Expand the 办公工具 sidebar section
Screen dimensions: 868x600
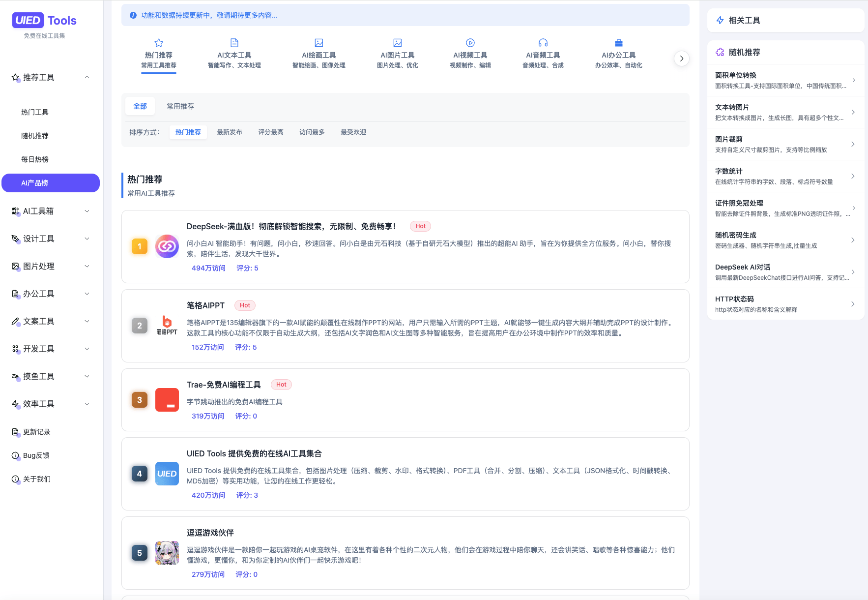tap(87, 294)
